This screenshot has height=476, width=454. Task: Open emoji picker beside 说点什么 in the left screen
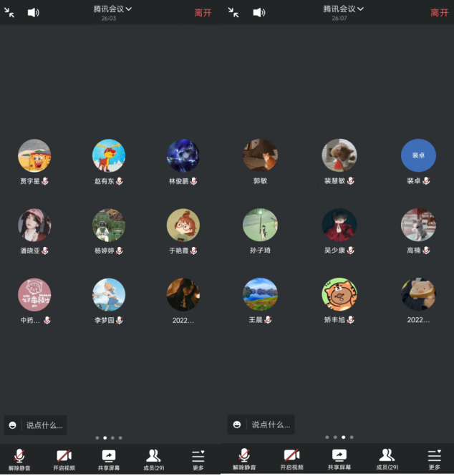pyautogui.click(x=13, y=424)
